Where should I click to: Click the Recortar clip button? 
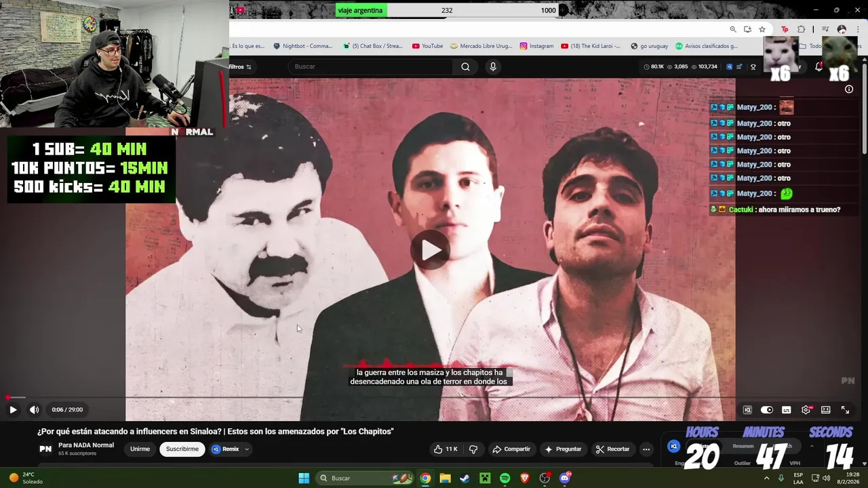point(612,449)
